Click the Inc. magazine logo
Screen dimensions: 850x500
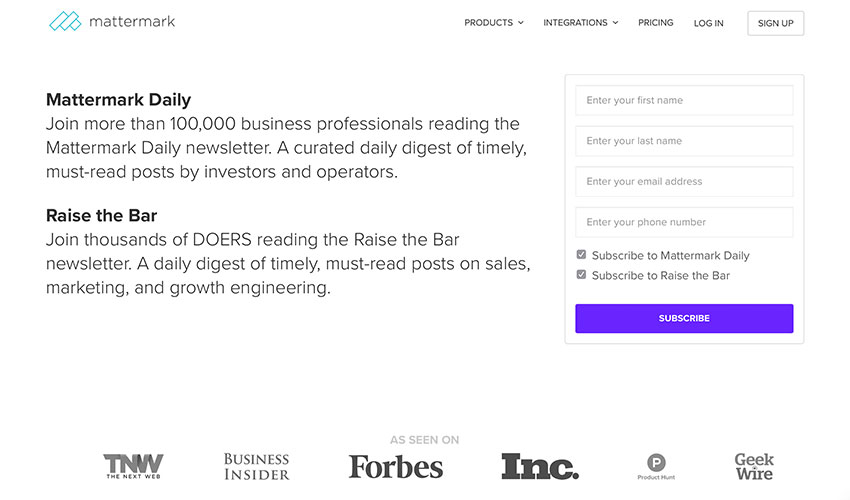540,466
